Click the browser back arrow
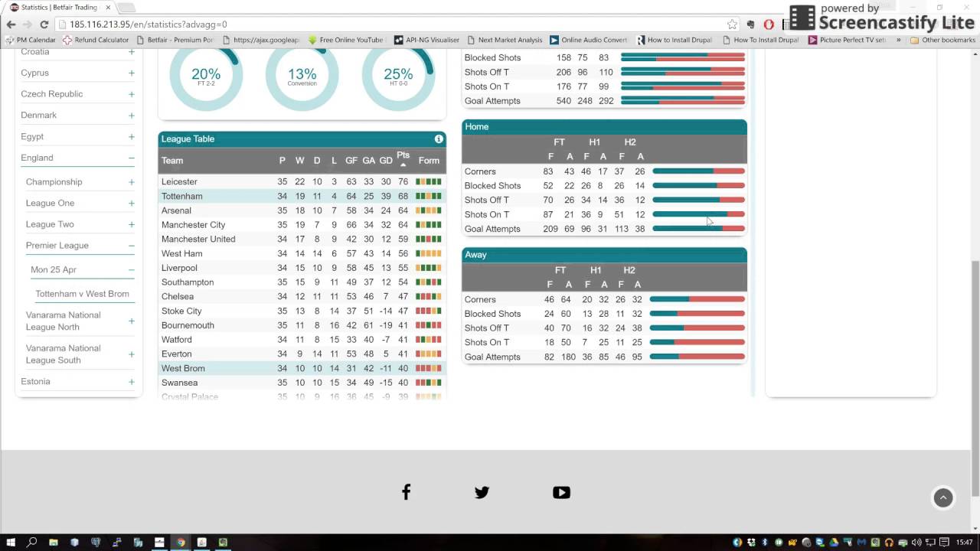 11,24
